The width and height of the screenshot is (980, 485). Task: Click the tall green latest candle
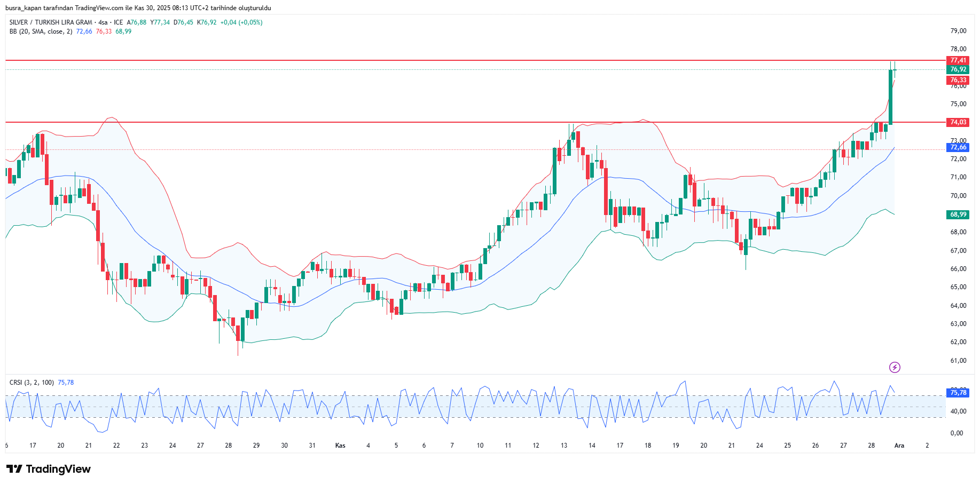pyautogui.click(x=890, y=99)
